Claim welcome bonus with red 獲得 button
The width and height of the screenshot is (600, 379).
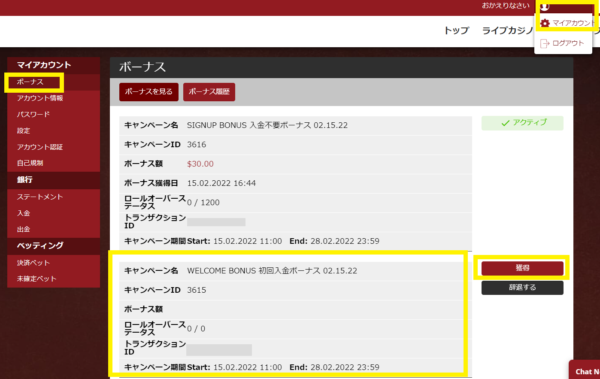tap(522, 268)
